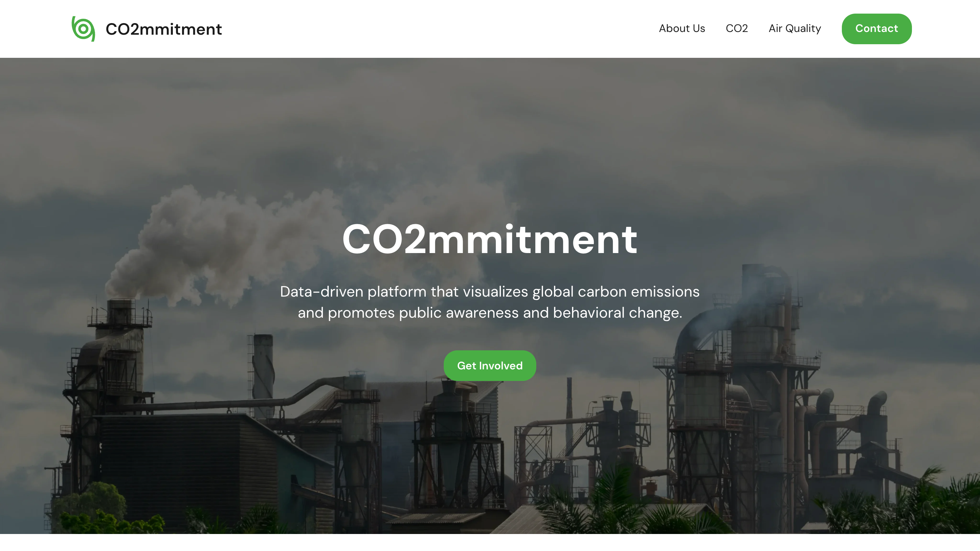Click the empty white header area between logo and menu
Viewport: 980px width, 551px height.
pyautogui.click(x=438, y=29)
